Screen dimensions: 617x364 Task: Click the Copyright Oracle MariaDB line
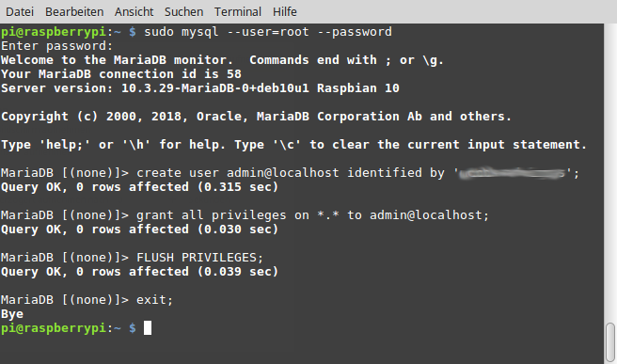coord(256,117)
